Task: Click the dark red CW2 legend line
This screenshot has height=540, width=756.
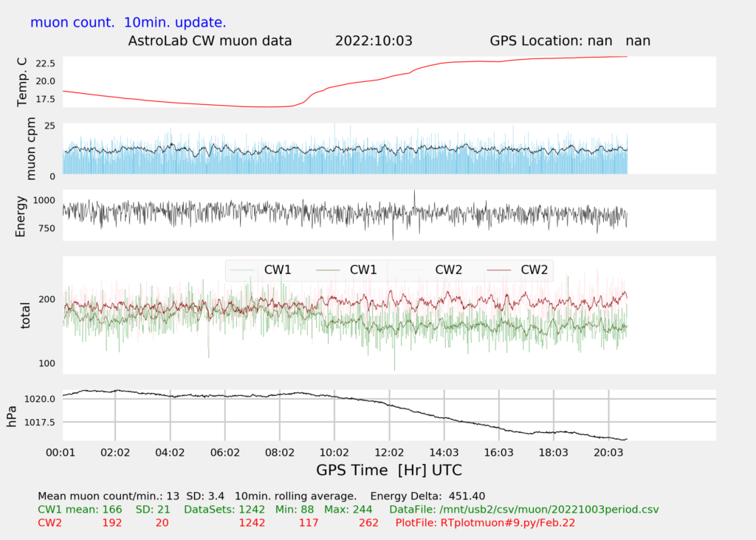Action: (x=501, y=270)
